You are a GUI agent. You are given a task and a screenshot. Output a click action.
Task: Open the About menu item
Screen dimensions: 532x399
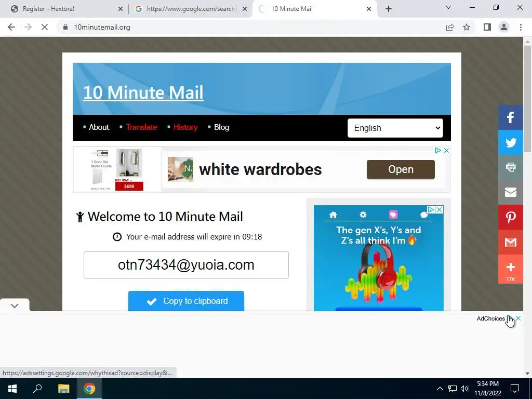(99, 127)
